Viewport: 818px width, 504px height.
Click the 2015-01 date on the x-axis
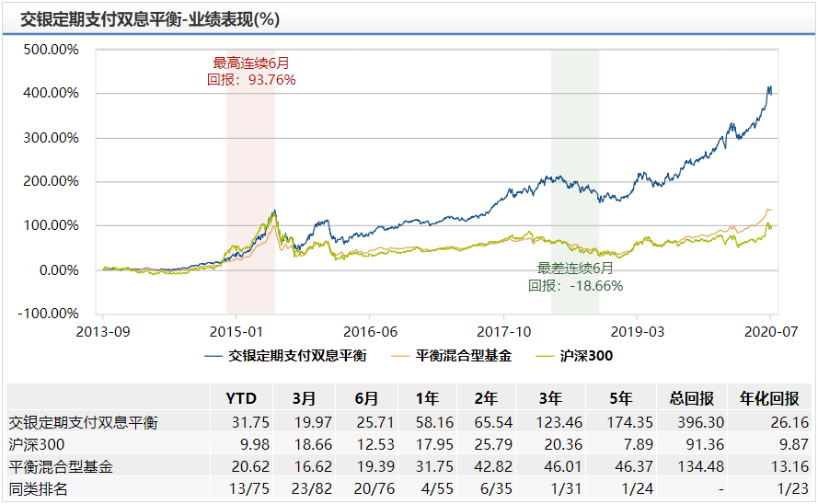tap(236, 331)
